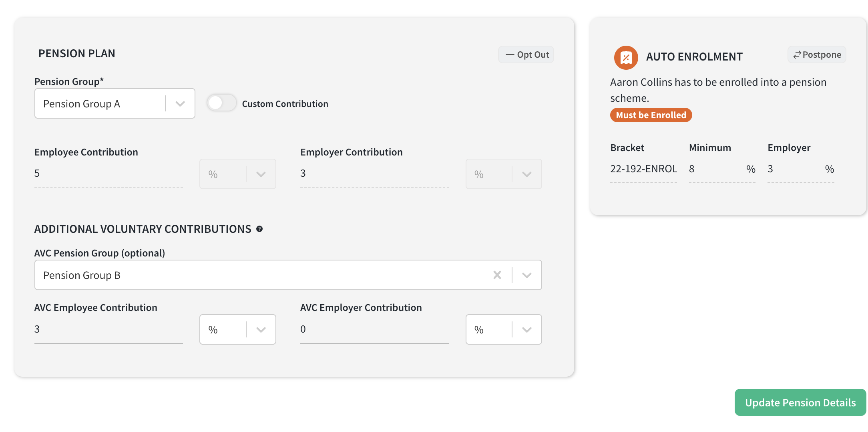
Task: Click the Pension Group* label
Action: click(x=69, y=81)
